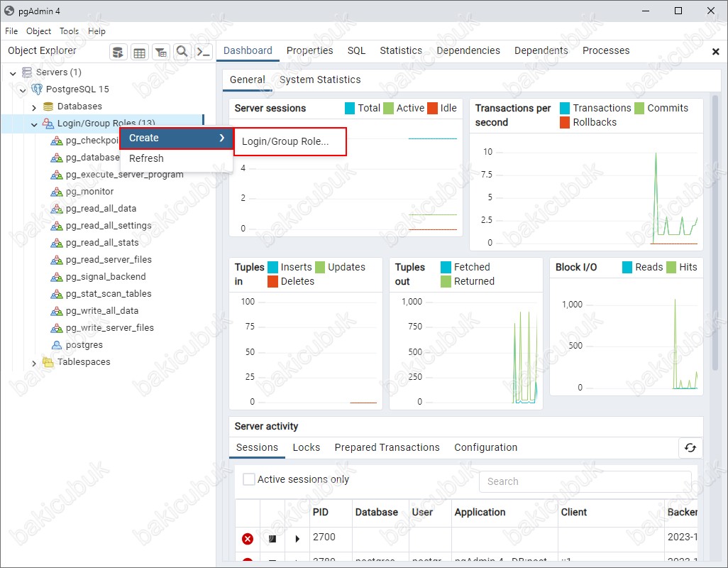The image size is (728, 568).
Task: Cancel the active query for PID 2700
Action: 272,539
